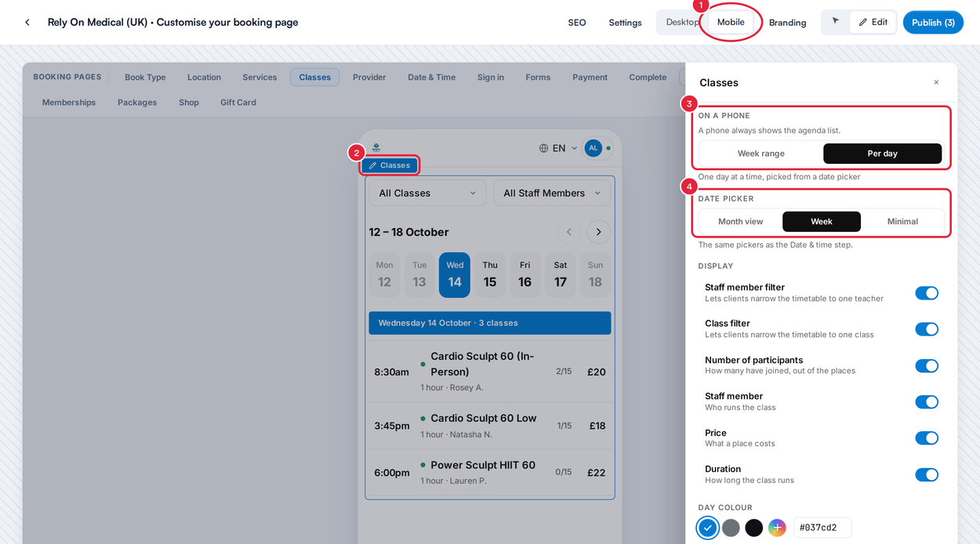Open the Packages page tab

click(x=137, y=102)
